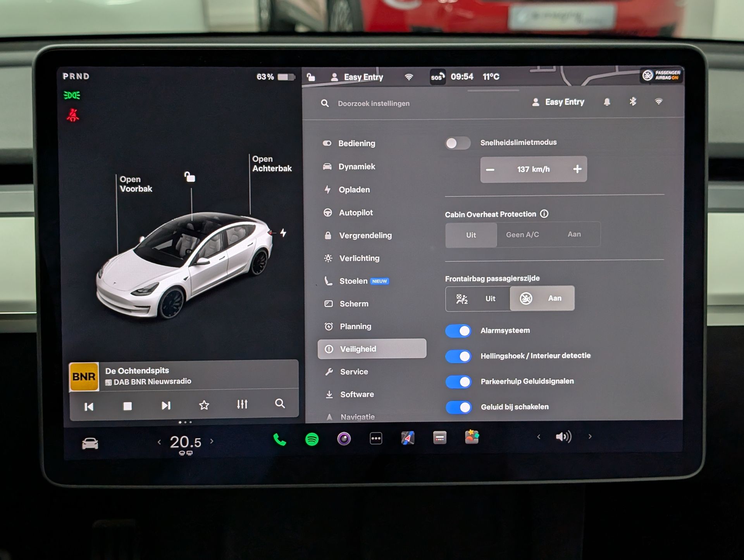744x560 pixels.
Task: Tap Open Achterbak trunk button
Action: click(272, 164)
